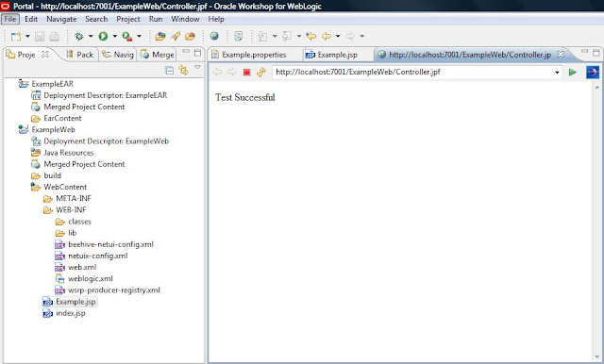Click the browser Refresh icon
This screenshot has width=604, height=364.
click(x=261, y=72)
